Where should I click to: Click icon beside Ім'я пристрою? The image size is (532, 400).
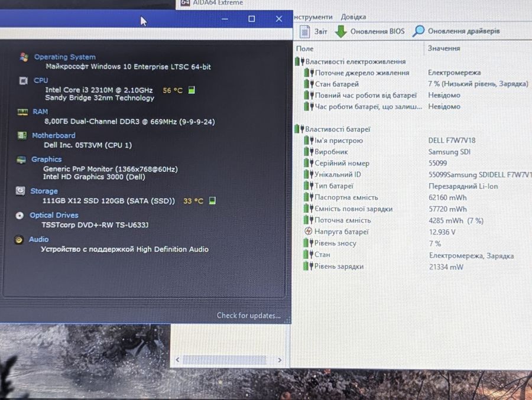tap(309, 141)
